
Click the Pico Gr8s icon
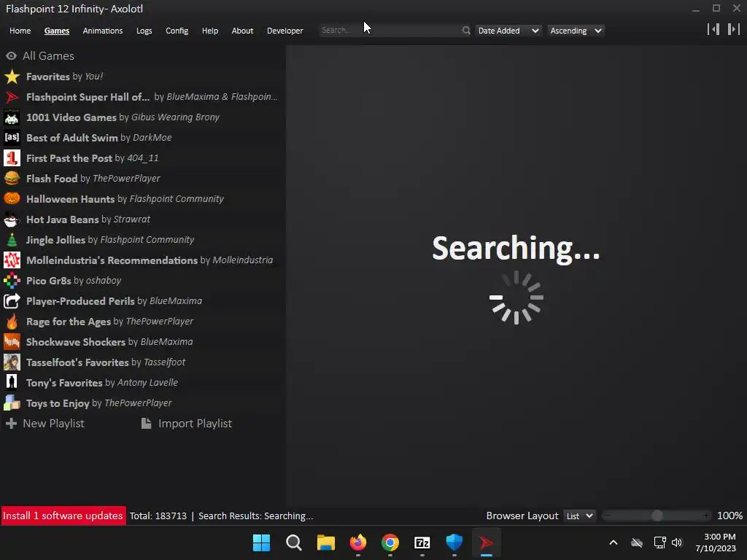12,281
